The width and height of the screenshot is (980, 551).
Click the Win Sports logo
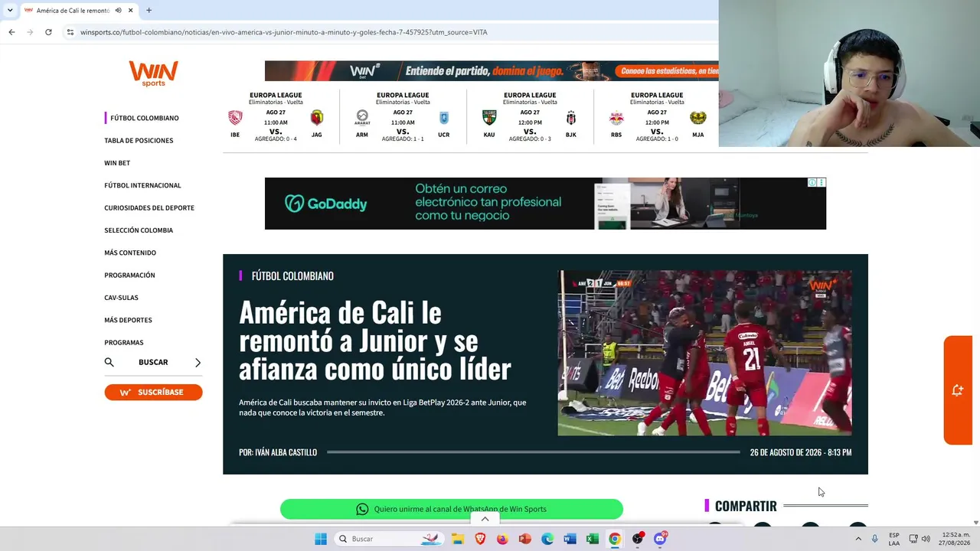pyautogui.click(x=153, y=73)
